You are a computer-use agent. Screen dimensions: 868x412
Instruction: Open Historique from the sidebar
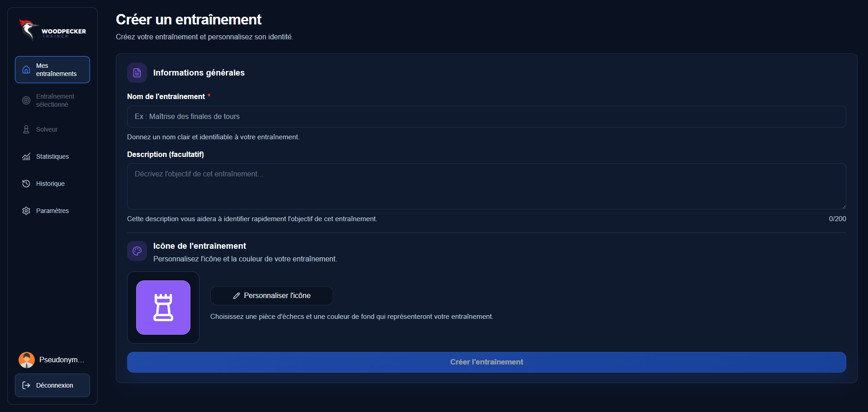[52, 184]
